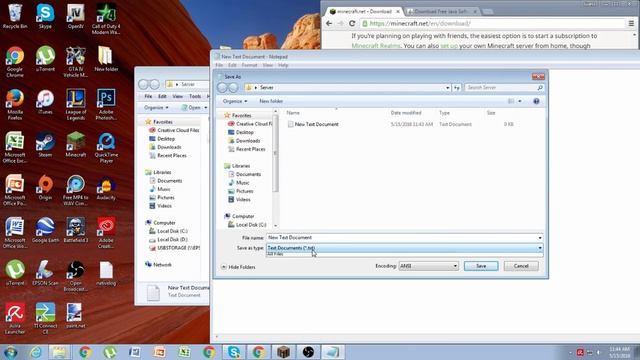640x360 pixels.
Task: Launch Skype from the desktop
Action: coord(45,16)
